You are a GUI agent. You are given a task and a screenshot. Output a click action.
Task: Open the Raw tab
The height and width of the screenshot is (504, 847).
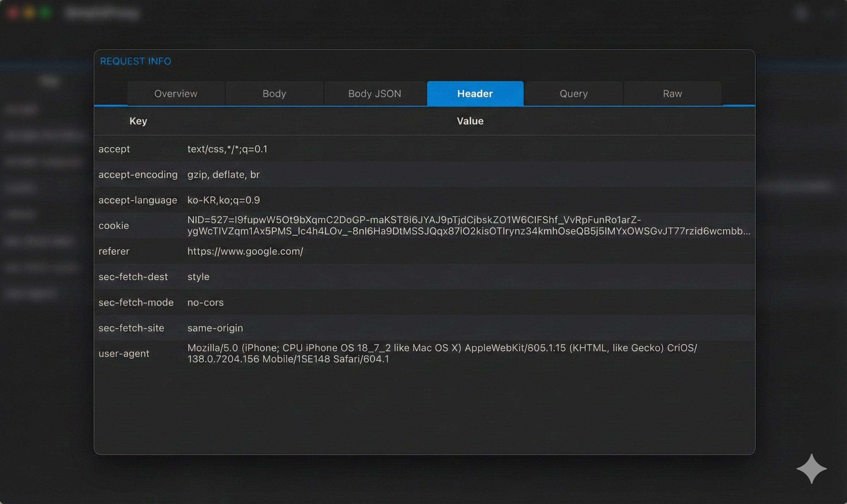[x=672, y=93]
